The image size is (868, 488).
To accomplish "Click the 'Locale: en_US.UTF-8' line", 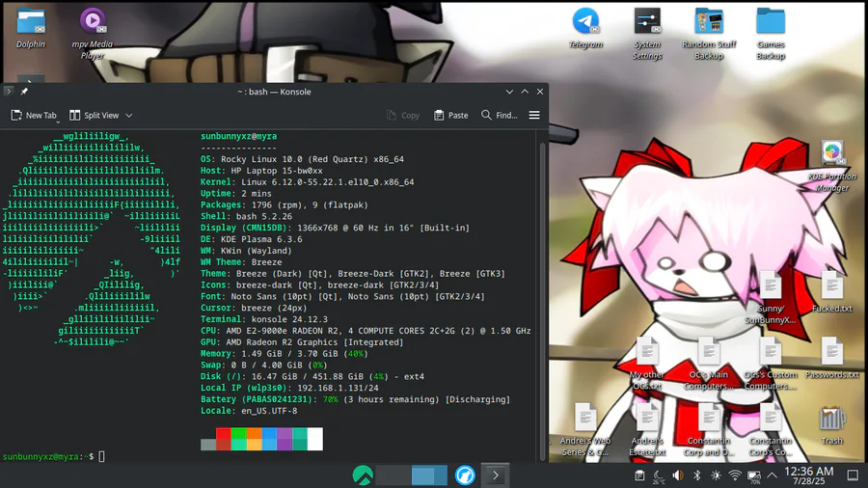I will (249, 411).
